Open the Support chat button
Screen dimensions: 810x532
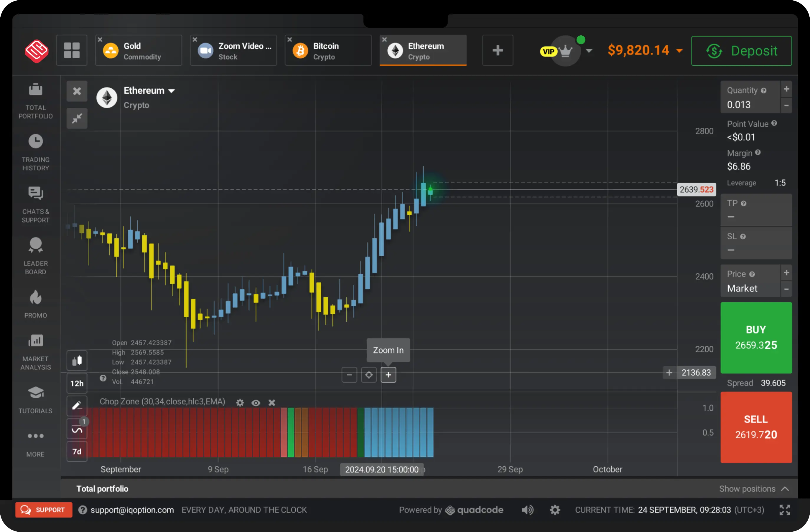[x=44, y=510]
